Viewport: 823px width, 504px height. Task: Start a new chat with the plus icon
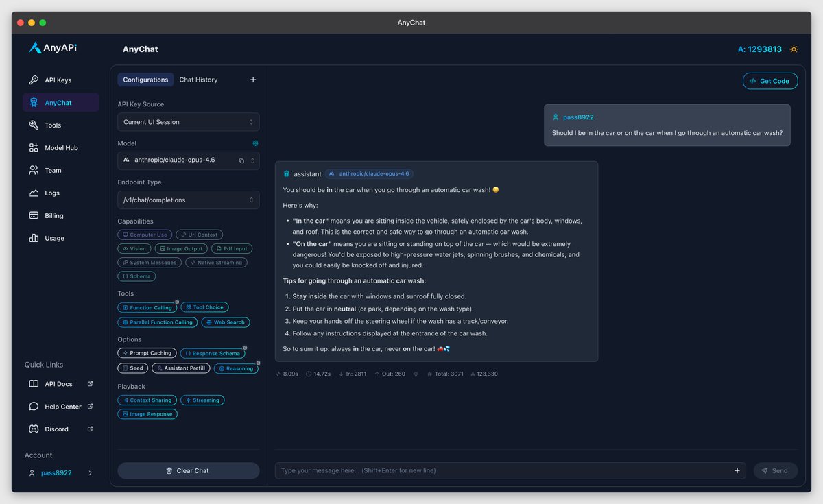coord(253,80)
